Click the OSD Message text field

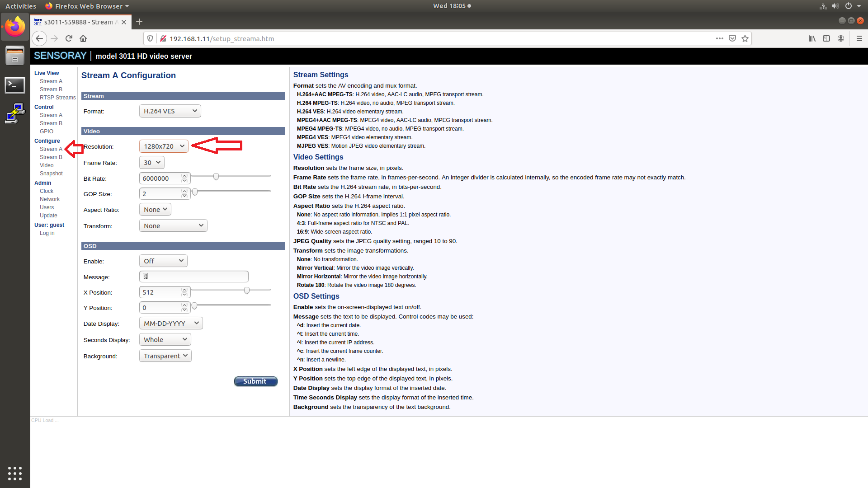click(x=194, y=277)
